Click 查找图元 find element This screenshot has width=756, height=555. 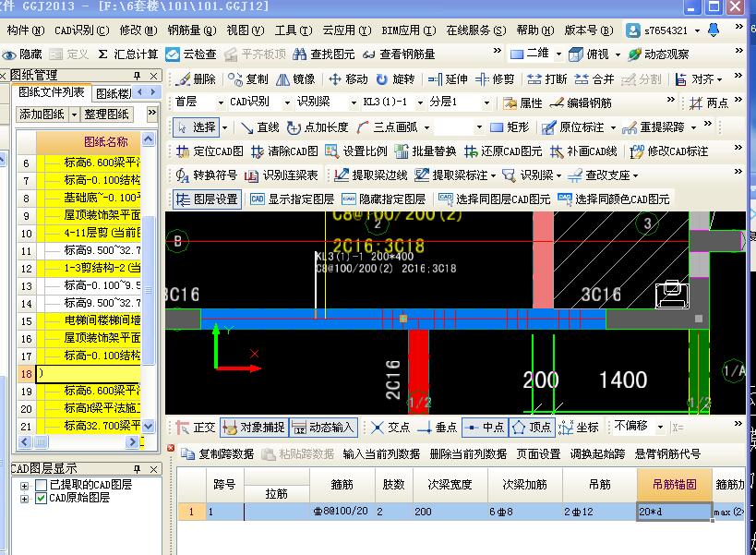tap(323, 54)
